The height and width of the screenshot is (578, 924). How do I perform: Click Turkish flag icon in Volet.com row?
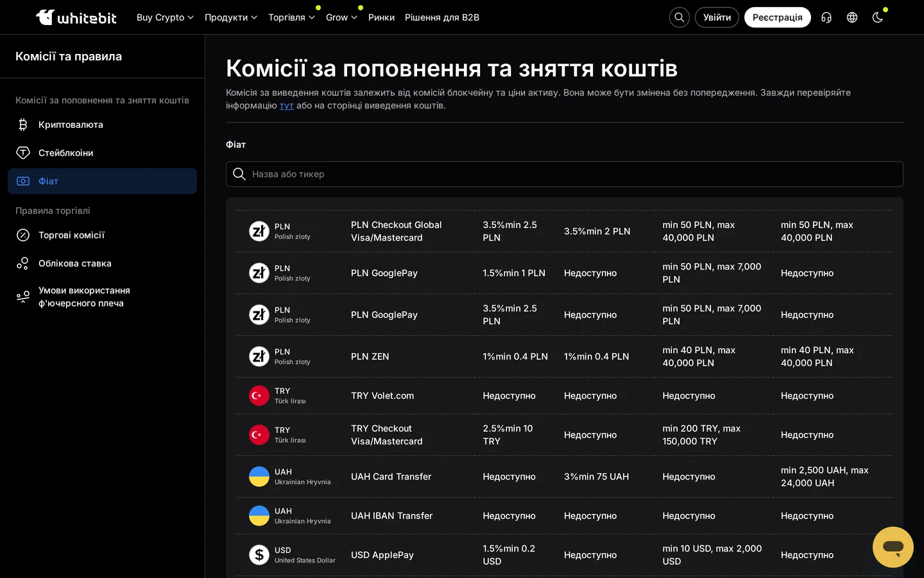[x=259, y=396]
